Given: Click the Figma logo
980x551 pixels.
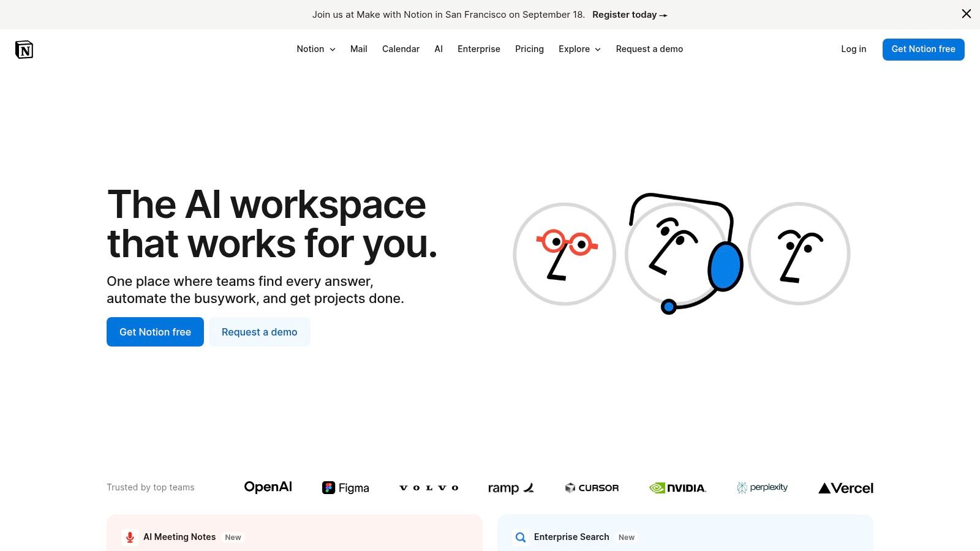Looking at the screenshot, I should [345, 488].
